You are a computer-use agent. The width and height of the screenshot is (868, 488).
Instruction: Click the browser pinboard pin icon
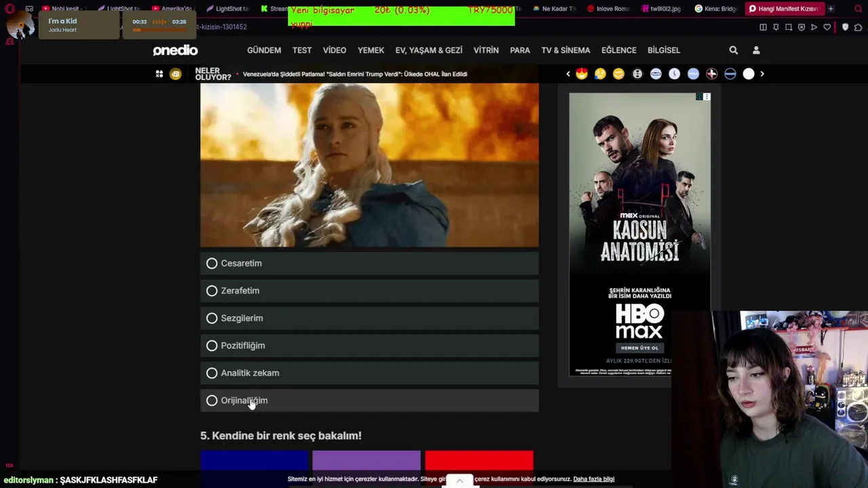coord(776,27)
